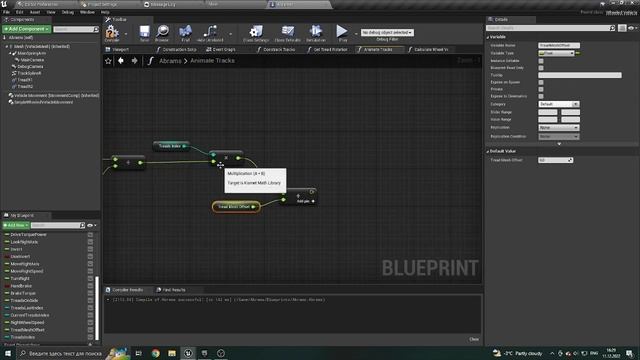This screenshot has width=640, height=360.
Task: Open the Asset menu
Action: click(x=35, y=12)
